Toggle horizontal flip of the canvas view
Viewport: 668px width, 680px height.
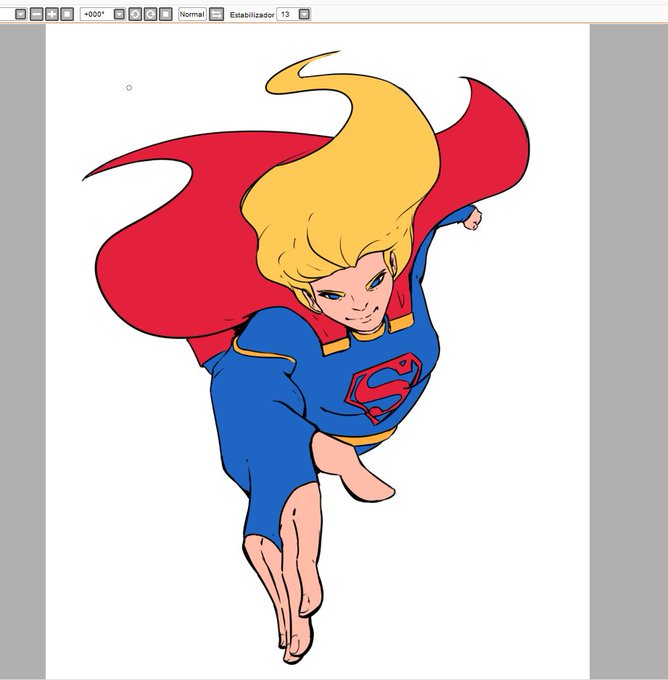pos(216,14)
